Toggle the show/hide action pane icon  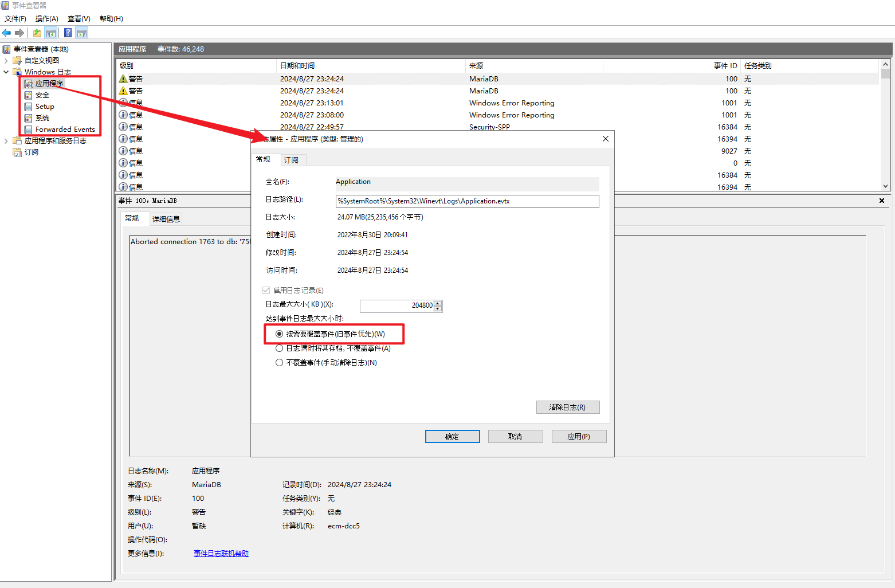(x=82, y=33)
